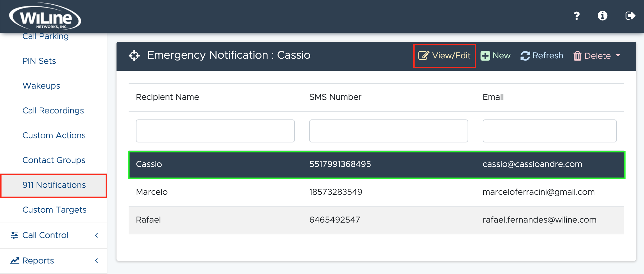Add a New emergency notification recipient
This screenshot has width=644, height=274.
coord(495,56)
